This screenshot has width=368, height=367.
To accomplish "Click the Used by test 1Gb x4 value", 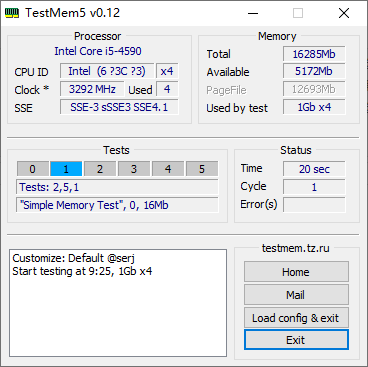I will click(x=314, y=107).
